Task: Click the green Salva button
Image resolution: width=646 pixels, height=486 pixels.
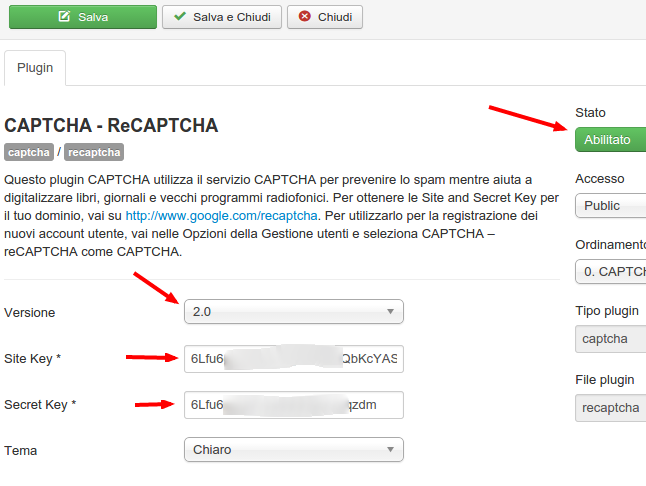Action: pyautogui.click(x=83, y=17)
